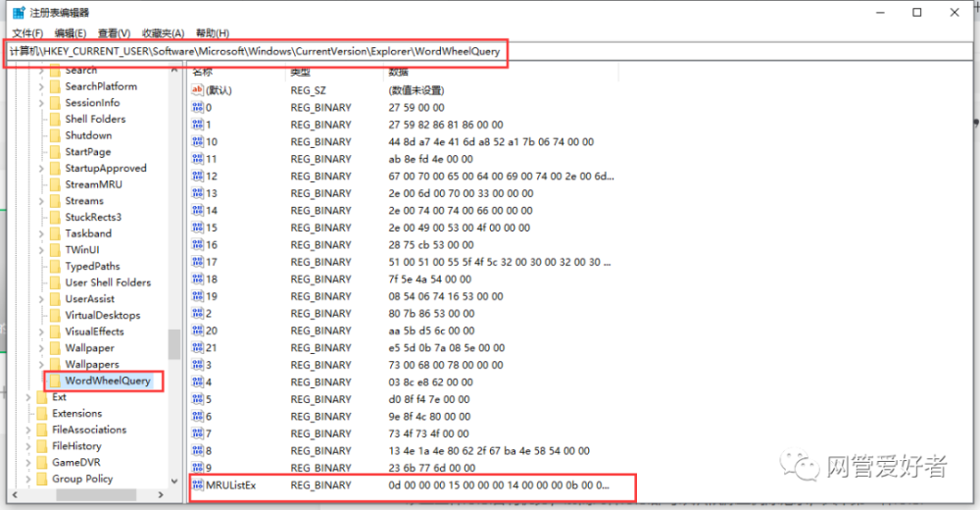Click the Registry Editor title bar icon
This screenshot has width=980, height=510.
19,13
